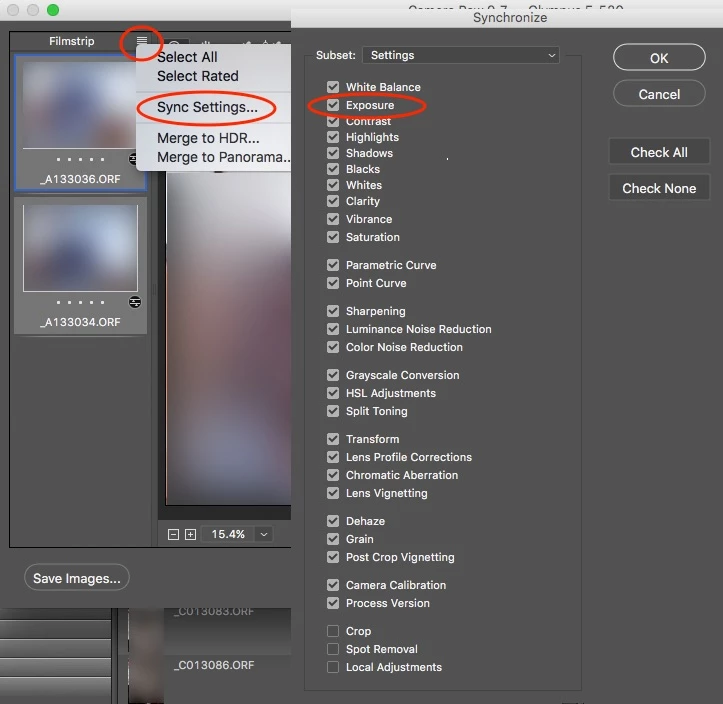Uncheck the Sharpening checkbox
The width and height of the screenshot is (723, 704).
coord(333,312)
